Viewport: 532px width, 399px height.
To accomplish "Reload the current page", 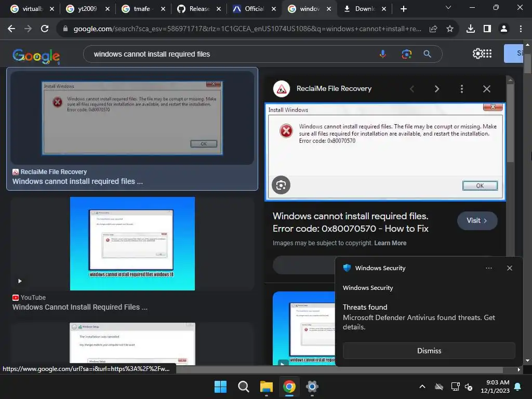I will pyautogui.click(x=45, y=29).
